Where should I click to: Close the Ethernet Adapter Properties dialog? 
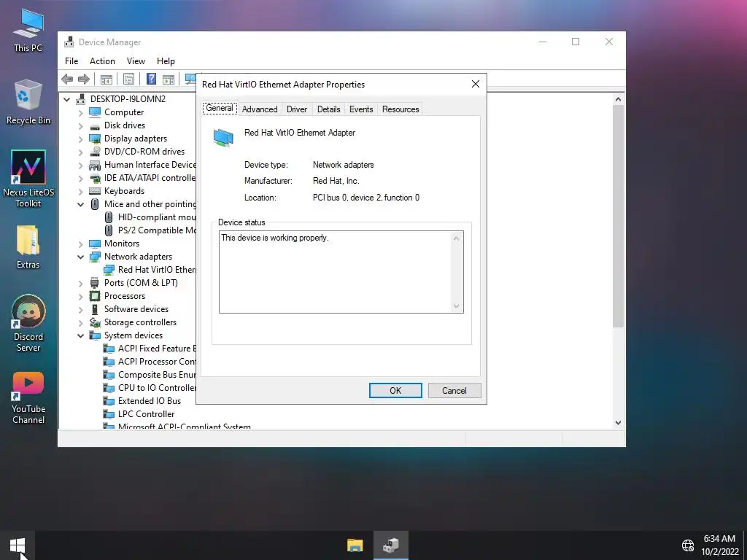coord(476,84)
